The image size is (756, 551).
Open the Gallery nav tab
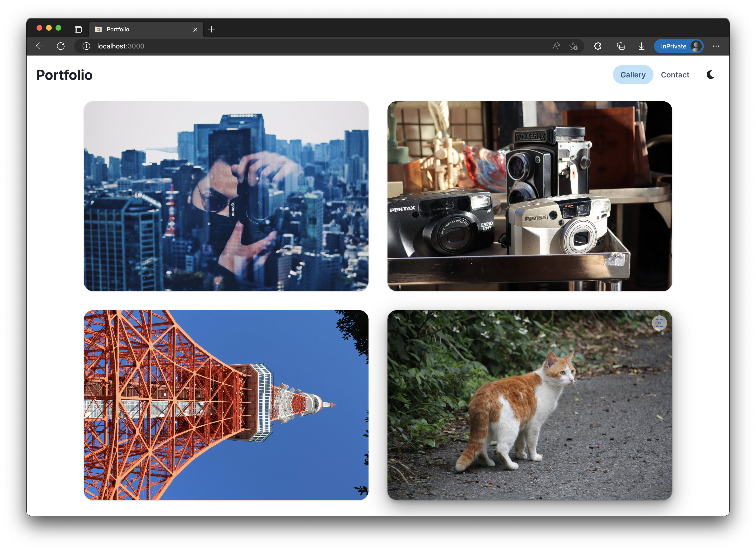632,75
